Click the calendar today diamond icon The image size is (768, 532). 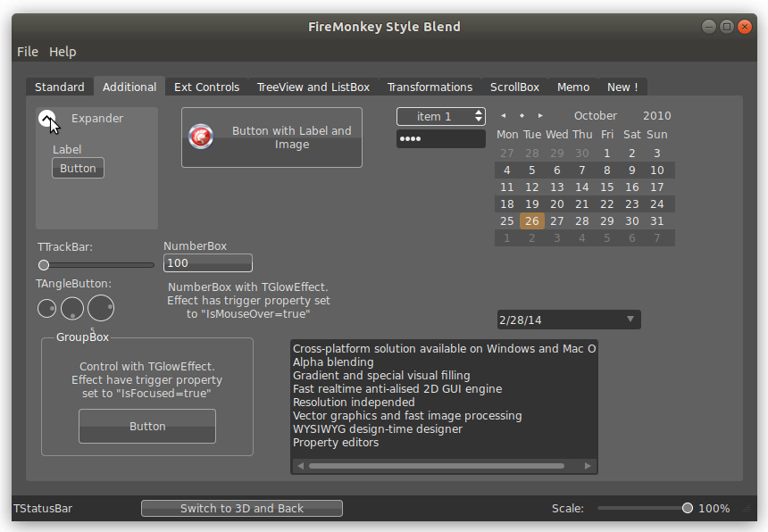pyautogui.click(x=522, y=115)
